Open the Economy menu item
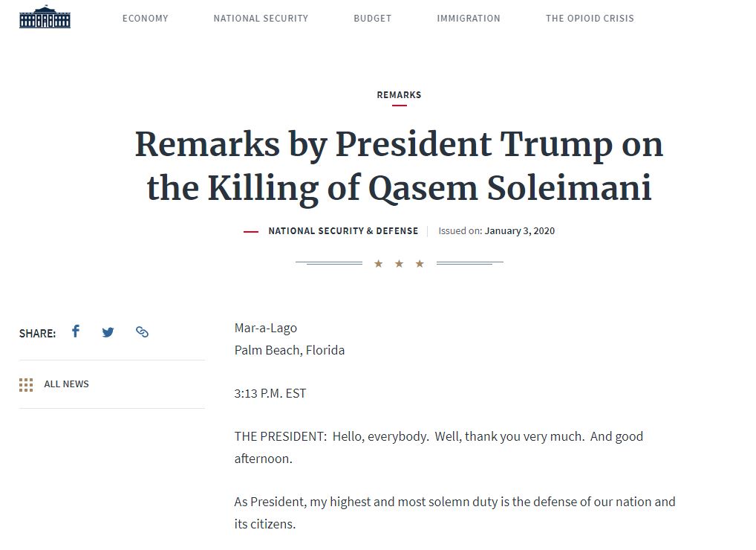This screenshot has height=550, width=756. tap(145, 19)
